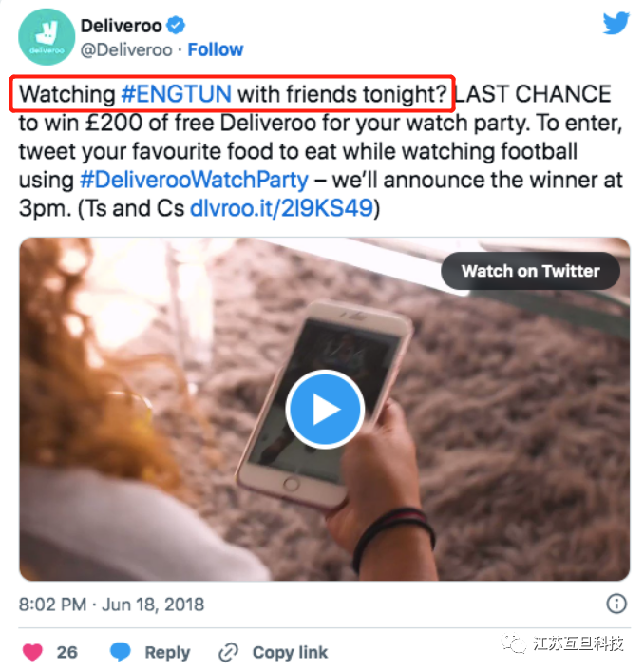Click the reply speech bubble icon
Screen dimensions: 644x672
click(121, 652)
